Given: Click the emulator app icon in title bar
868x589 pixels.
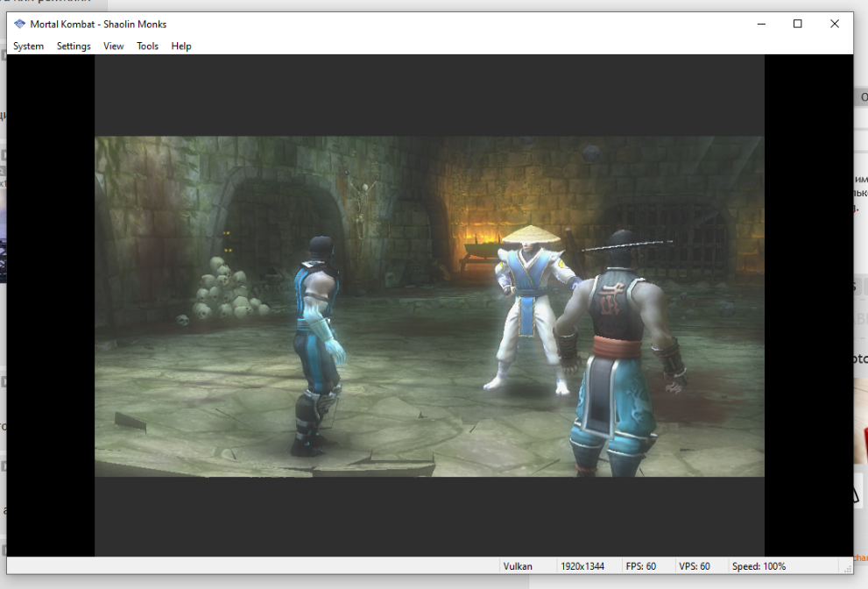Looking at the screenshot, I should coord(20,24).
